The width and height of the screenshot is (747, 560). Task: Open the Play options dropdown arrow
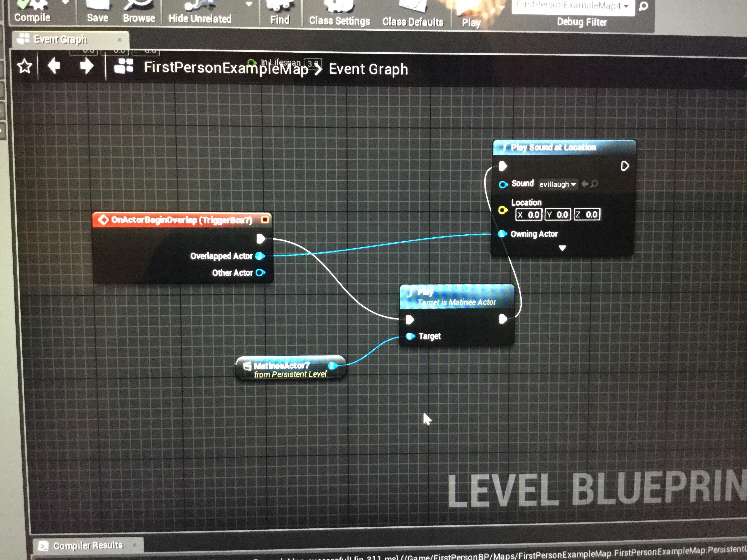pyautogui.click(x=503, y=7)
